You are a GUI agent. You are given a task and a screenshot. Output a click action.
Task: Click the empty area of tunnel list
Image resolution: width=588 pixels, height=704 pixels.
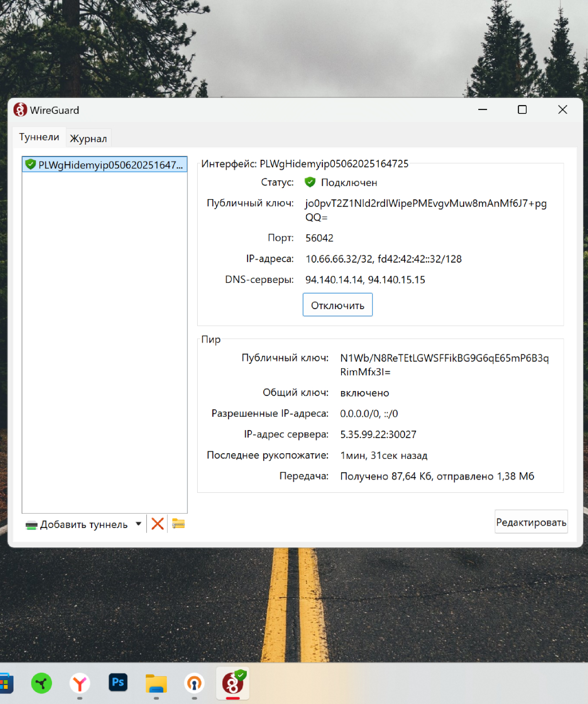point(105,335)
